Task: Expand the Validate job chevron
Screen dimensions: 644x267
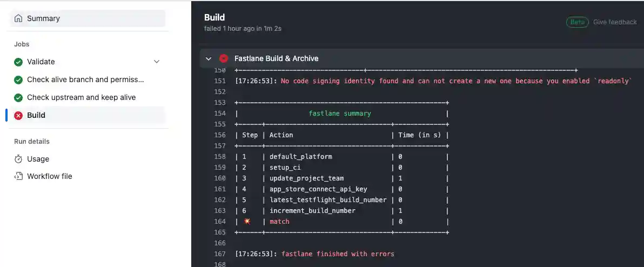Action: [157, 62]
